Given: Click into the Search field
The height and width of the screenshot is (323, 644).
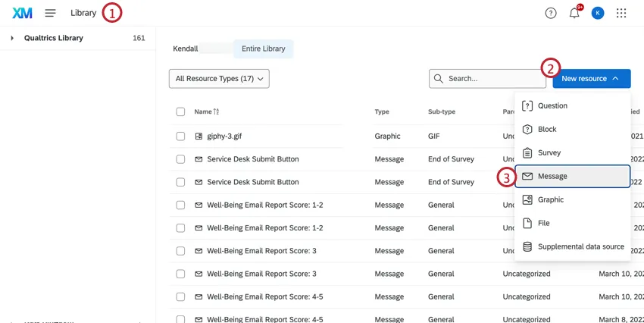Looking at the screenshot, I should pos(492,79).
